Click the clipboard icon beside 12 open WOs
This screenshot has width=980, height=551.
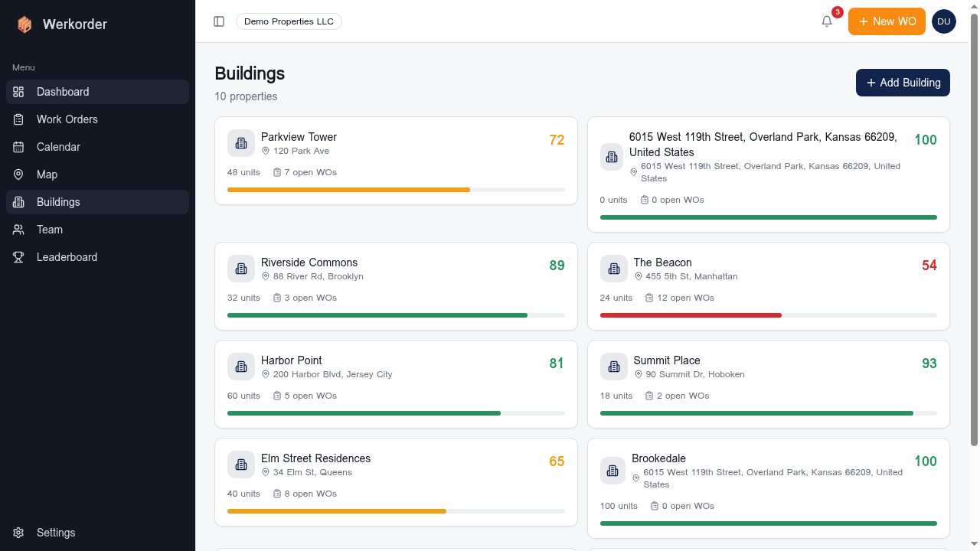click(x=650, y=298)
